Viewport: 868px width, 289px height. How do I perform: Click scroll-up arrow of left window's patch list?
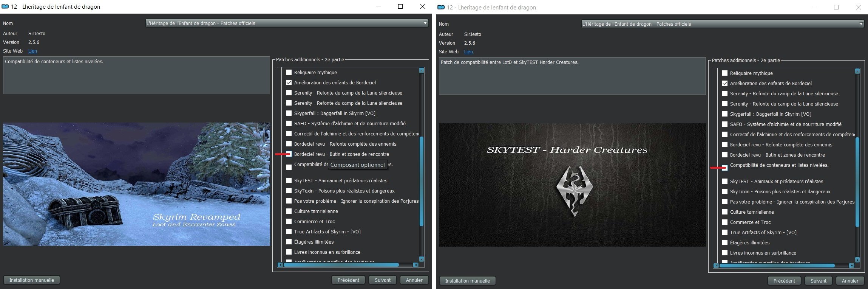point(422,70)
